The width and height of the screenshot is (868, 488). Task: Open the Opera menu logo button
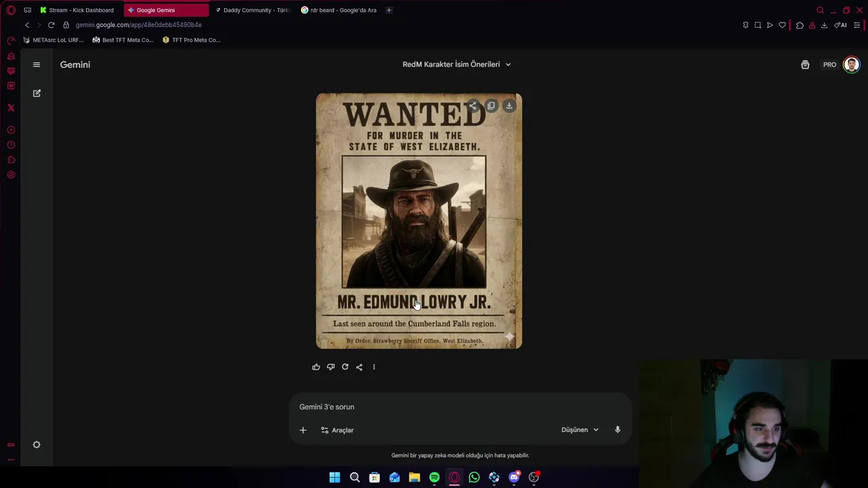11,10
